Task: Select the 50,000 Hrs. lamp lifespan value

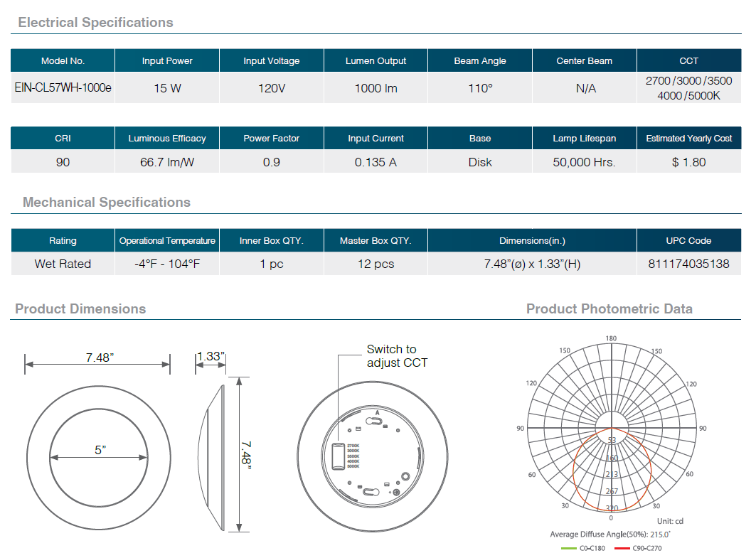Action: coord(584,162)
